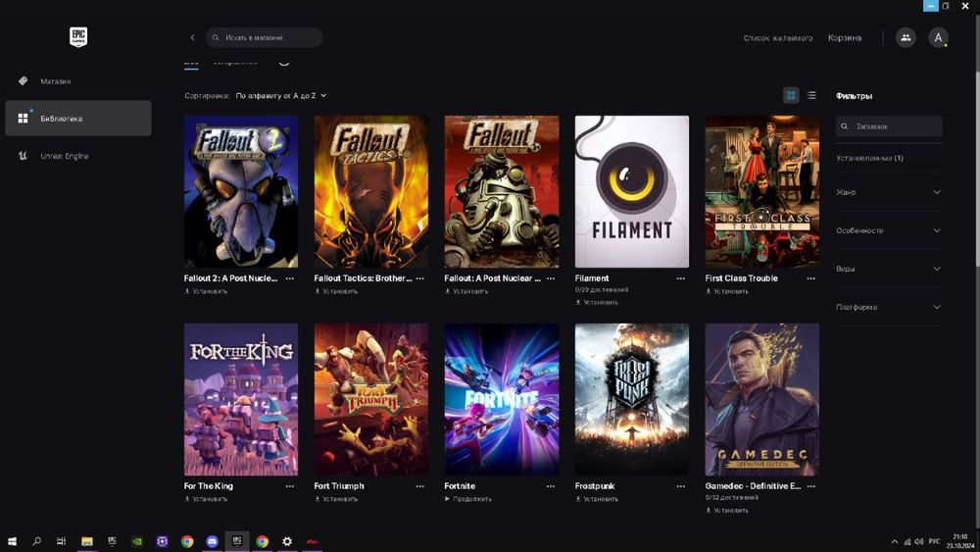The height and width of the screenshot is (552, 980).
Task: Install Gamedec via Установить
Action: (727, 510)
